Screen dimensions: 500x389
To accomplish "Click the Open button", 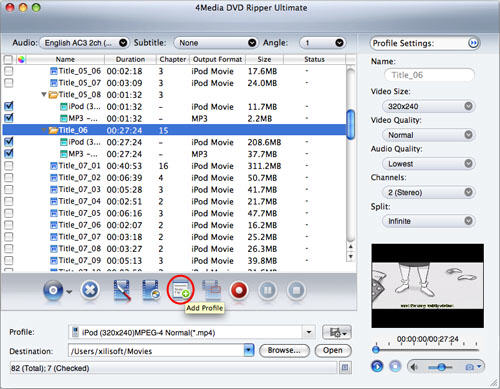I will (333, 350).
